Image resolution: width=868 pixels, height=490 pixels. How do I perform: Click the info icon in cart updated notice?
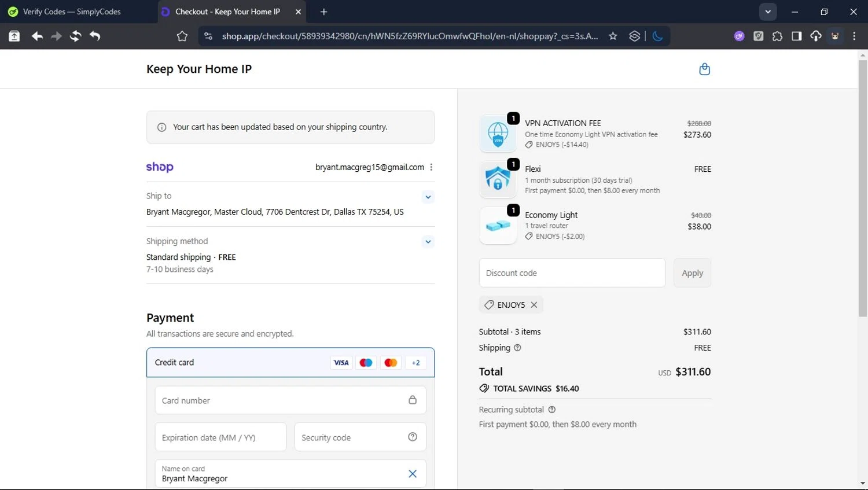click(162, 127)
